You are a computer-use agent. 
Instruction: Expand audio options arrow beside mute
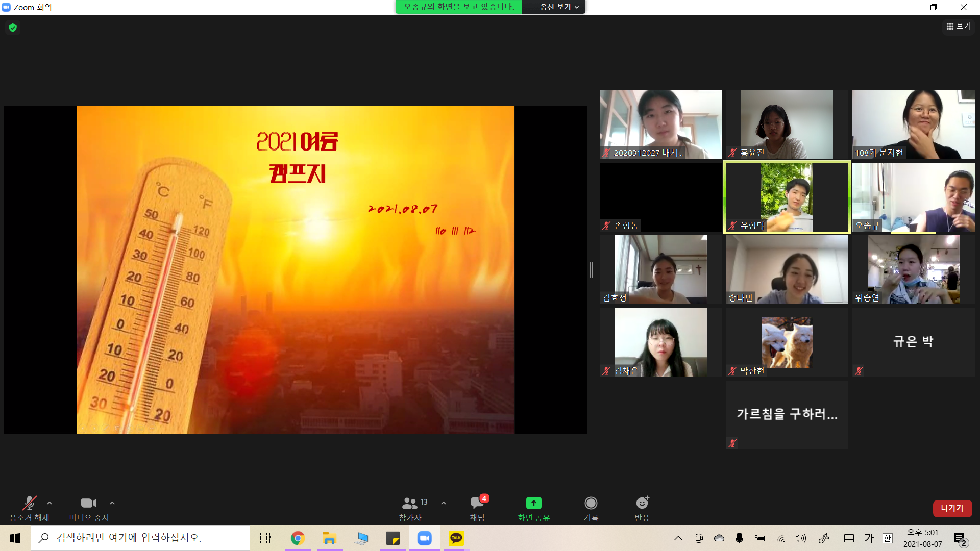50,503
